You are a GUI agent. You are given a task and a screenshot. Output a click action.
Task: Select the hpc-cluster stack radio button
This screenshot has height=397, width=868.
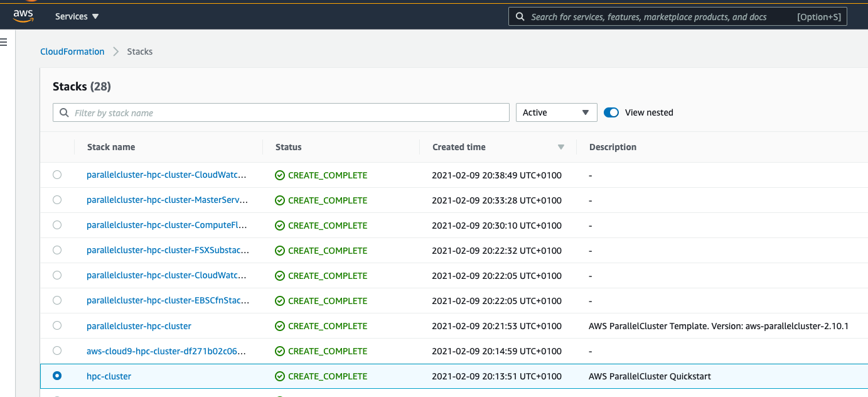point(57,376)
